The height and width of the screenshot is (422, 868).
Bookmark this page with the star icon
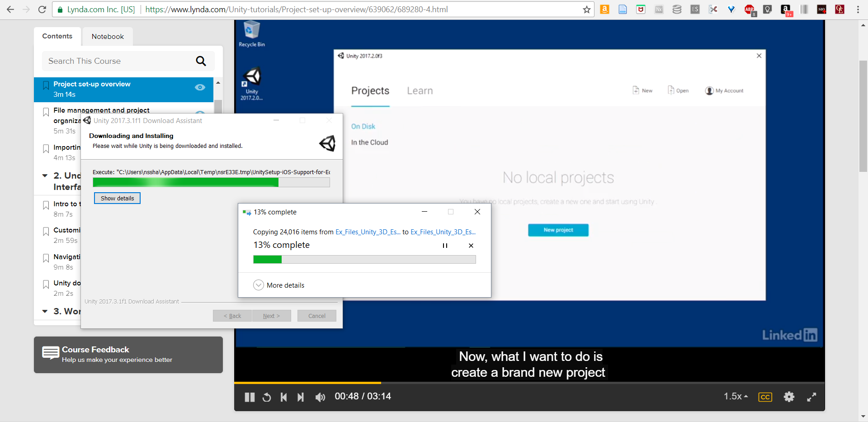coord(587,9)
